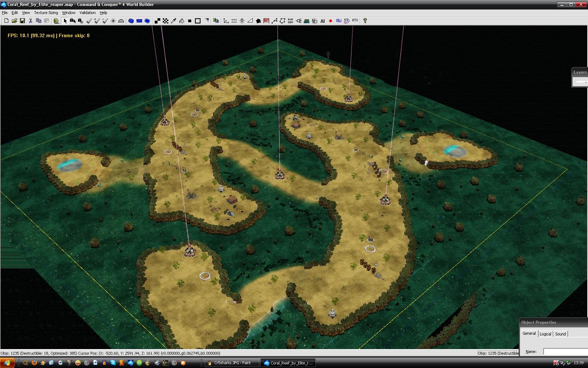Switch to Cr5sharks.JPG - Paint taskbar window
The width and height of the screenshot is (588, 368).
(232, 363)
